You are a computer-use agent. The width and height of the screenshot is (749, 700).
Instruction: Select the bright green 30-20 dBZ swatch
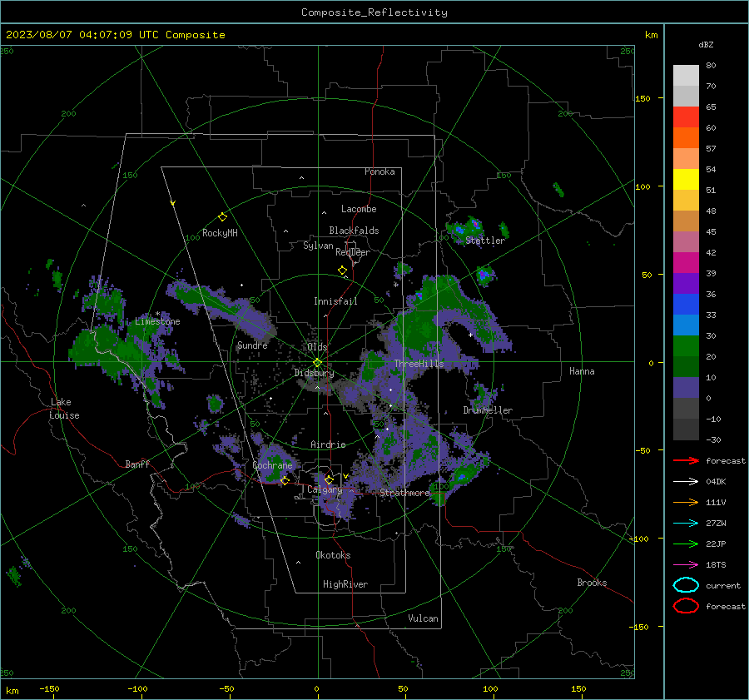686,345
